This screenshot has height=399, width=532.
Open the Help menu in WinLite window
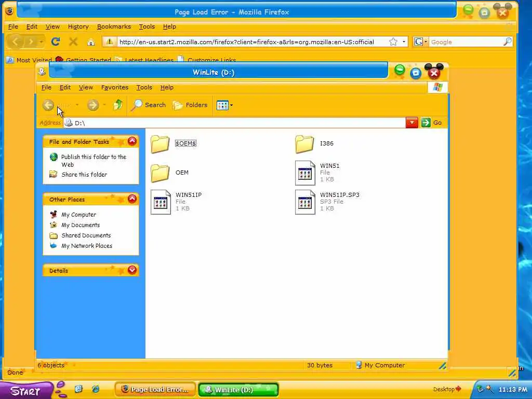point(167,87)
